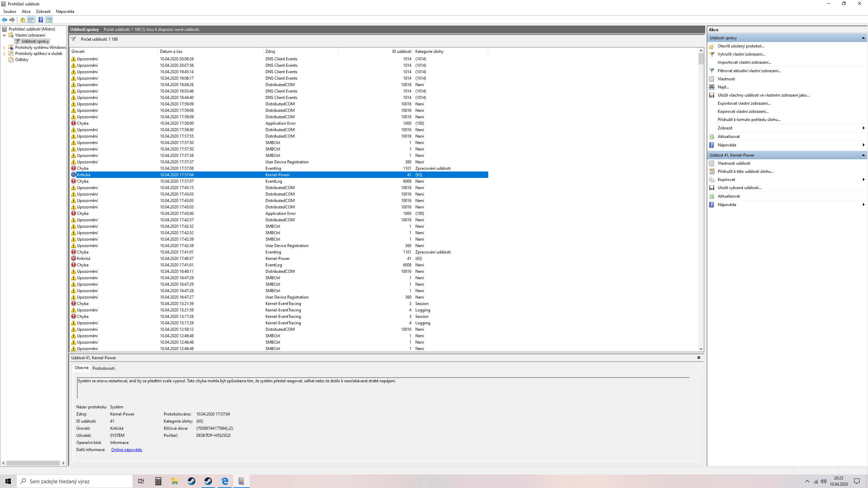Click the filter funnel icon above event list
Viewport: 868px width, 488px height.
click(73, 39)
